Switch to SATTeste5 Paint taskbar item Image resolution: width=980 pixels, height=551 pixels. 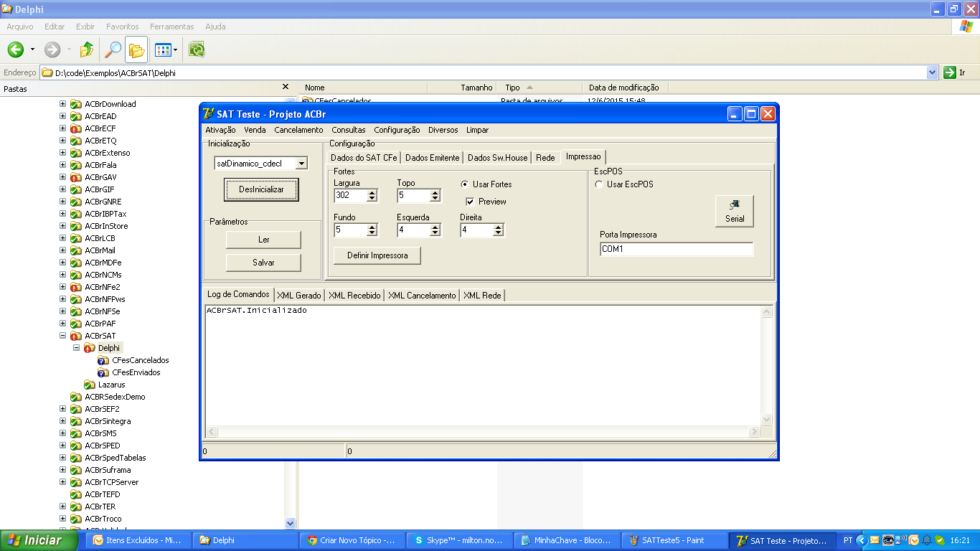click(674, 540)
